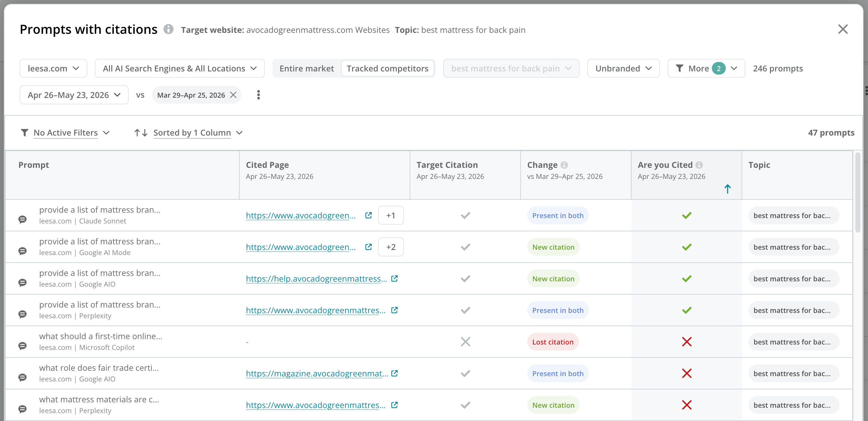Click the 47 prompts count
The width and height of the screenshot is (868, 421).
(x=831, y=133)
